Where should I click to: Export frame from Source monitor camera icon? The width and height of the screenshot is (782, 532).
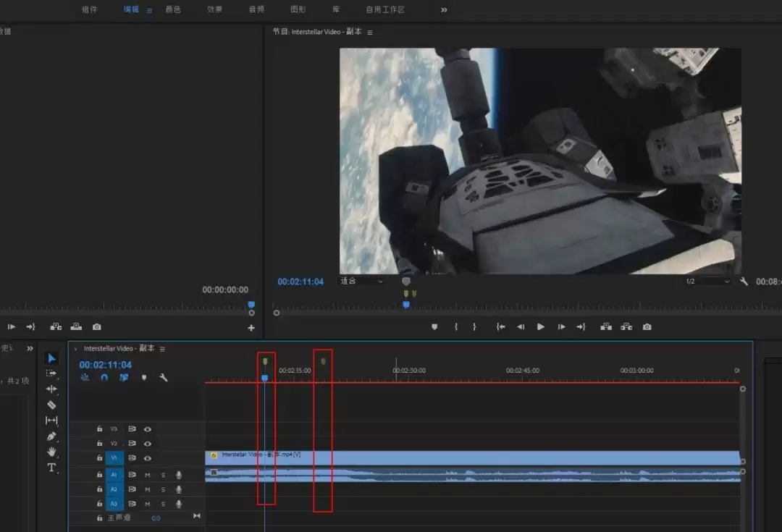tap(97, 326)
